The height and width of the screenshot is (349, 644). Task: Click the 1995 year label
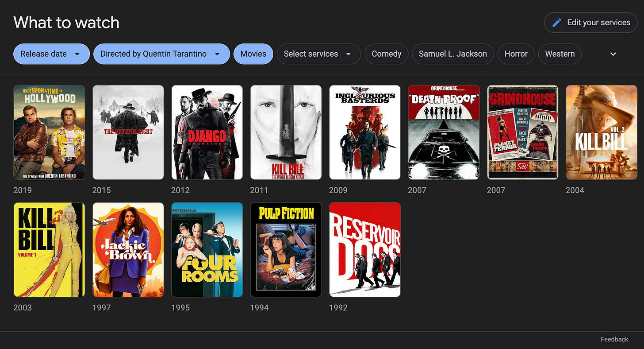180,307
